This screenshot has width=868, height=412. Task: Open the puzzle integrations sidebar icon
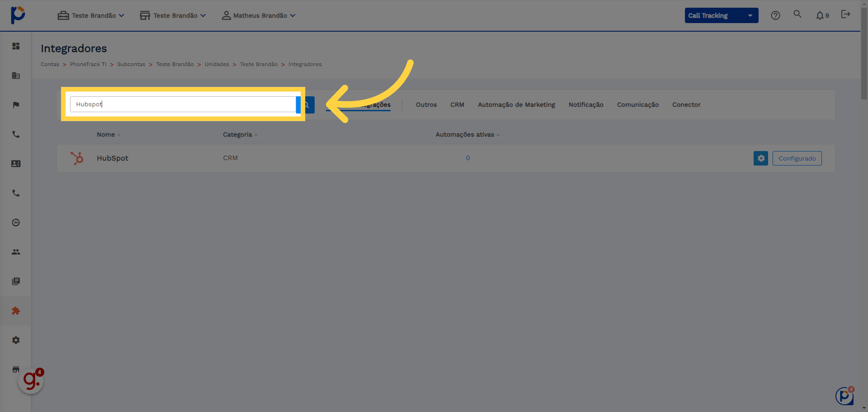point(16,311)
